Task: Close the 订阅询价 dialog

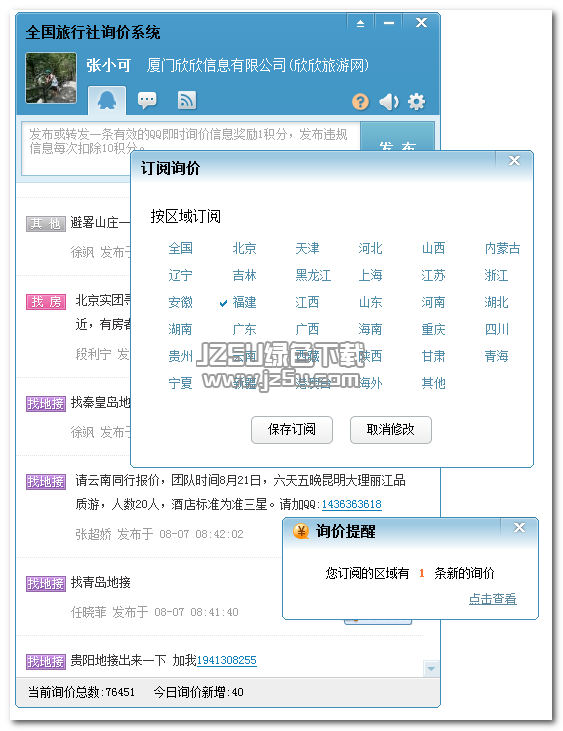Action: (x=515, y=161)
